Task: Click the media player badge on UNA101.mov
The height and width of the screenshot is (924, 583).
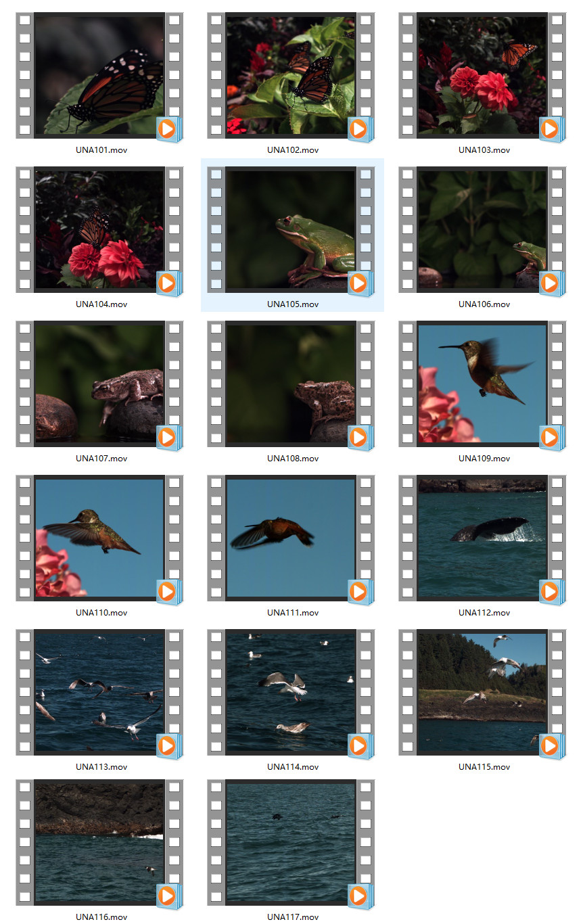Action: (169, 129)
